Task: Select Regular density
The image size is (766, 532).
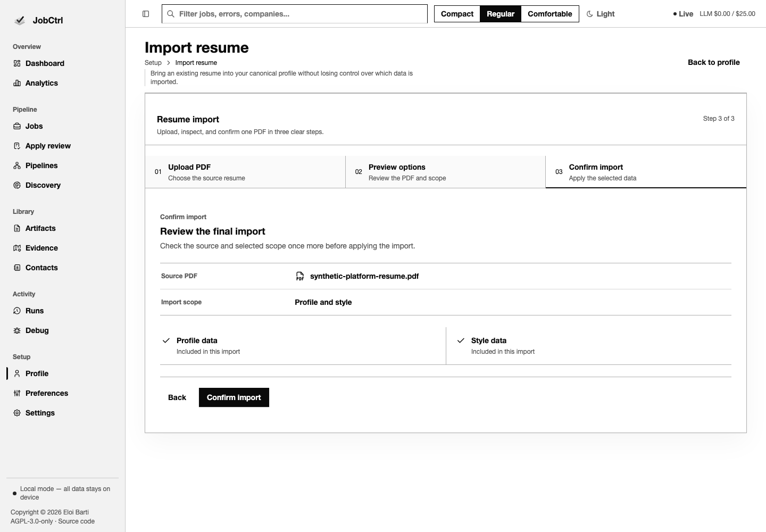Action: coord(501,14)
